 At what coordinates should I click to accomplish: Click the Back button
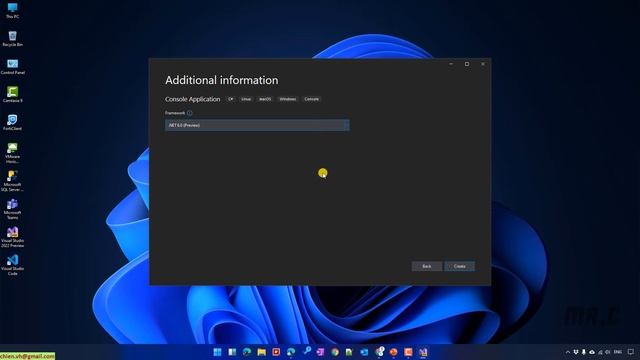coord(427,266)
